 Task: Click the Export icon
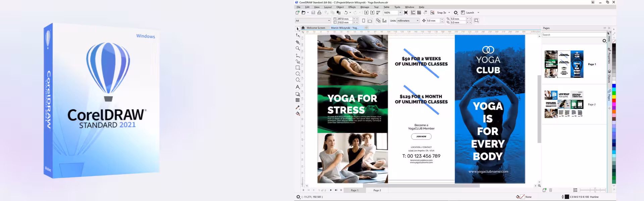click(372, 13)
